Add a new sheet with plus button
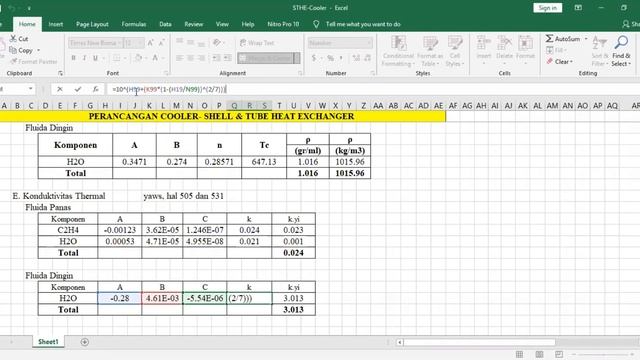The width and height of the screenshot is (640, 360). tap(84, 342)
